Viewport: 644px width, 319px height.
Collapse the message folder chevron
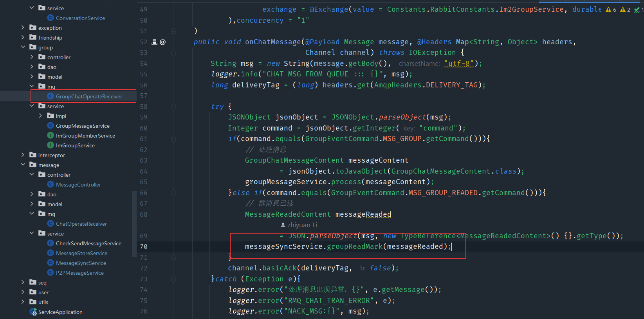[x=23, y=165]
